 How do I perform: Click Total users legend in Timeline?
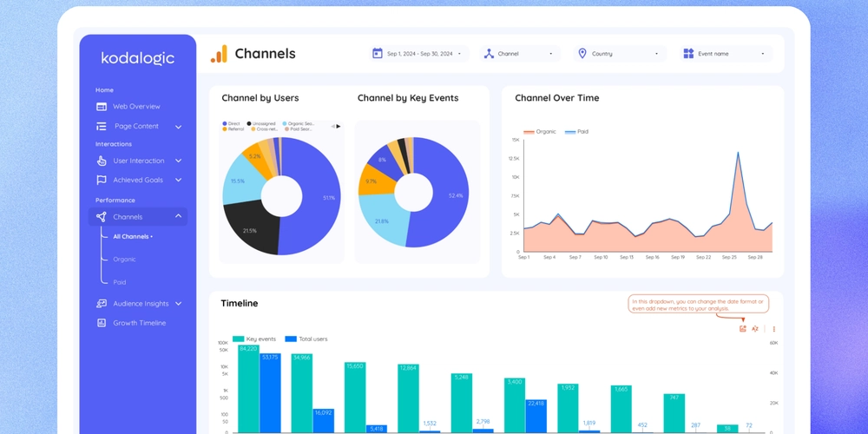pyautogui.click(x=306, y=339)
